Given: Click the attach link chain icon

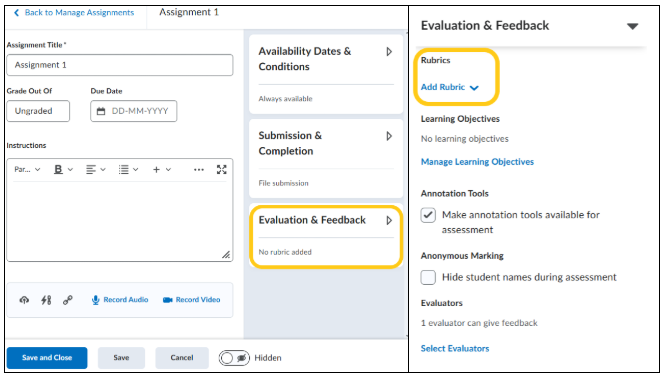Looking at the screenshot, I should pyautogui.click(x=68, y=300).
